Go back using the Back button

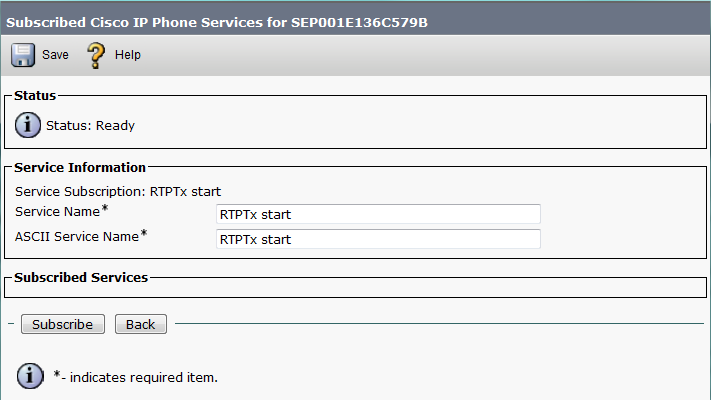[x=140, y=324]
